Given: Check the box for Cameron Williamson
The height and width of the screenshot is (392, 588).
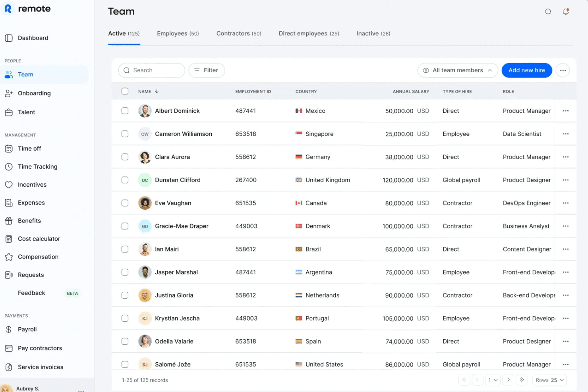Looking at the screenshot, I should (x=125, y=134).
